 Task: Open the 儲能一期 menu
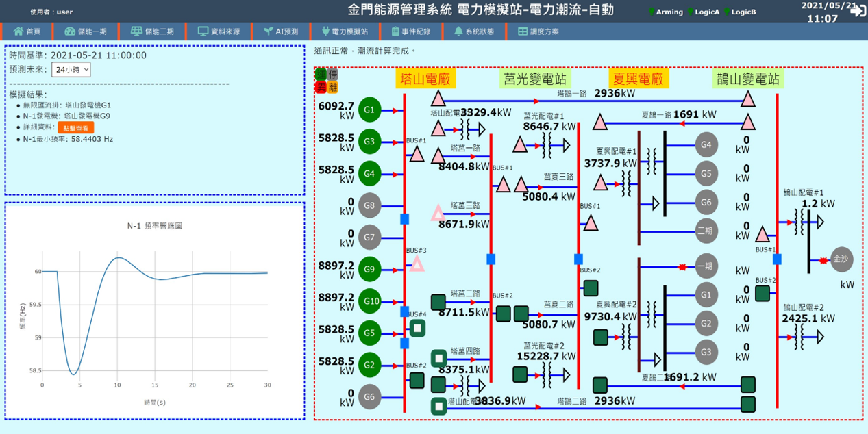86,31
